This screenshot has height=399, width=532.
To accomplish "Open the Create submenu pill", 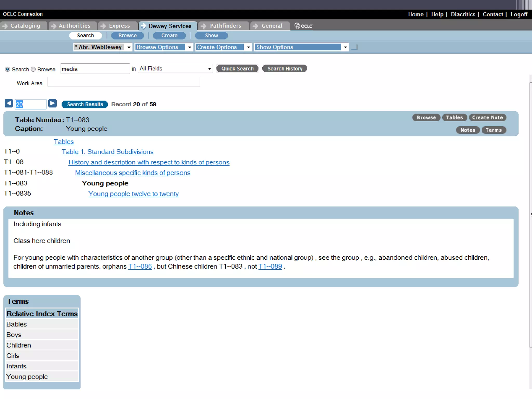I will tap(169, 36).
